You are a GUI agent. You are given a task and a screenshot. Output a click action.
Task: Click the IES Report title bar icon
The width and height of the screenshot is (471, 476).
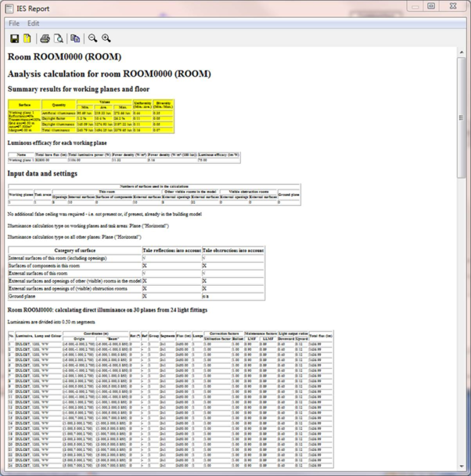9,8
